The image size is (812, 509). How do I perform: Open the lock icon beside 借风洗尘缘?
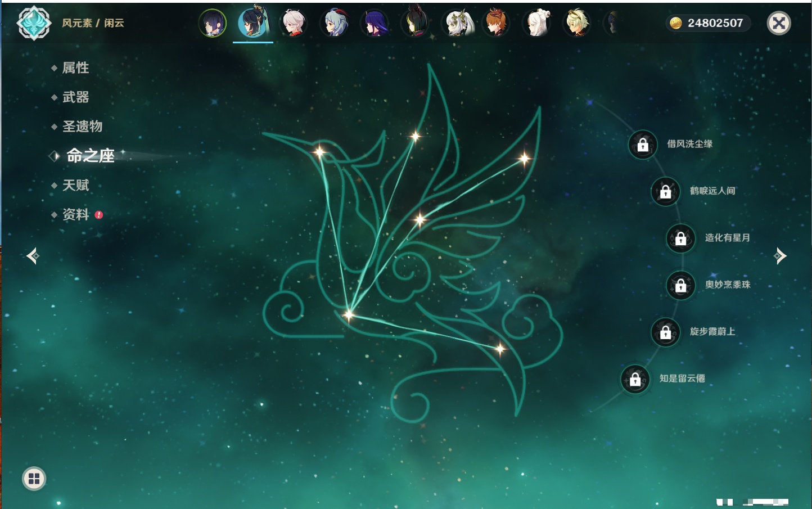643,145
